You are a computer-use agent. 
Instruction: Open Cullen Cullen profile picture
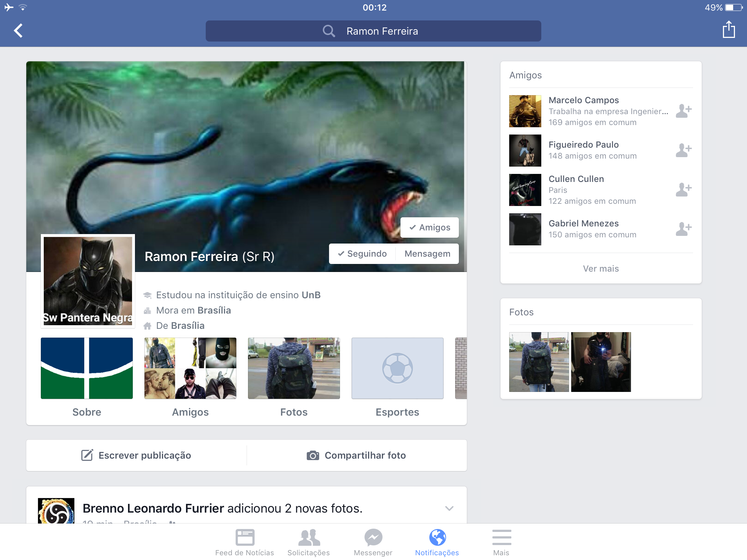coord(525,190)
